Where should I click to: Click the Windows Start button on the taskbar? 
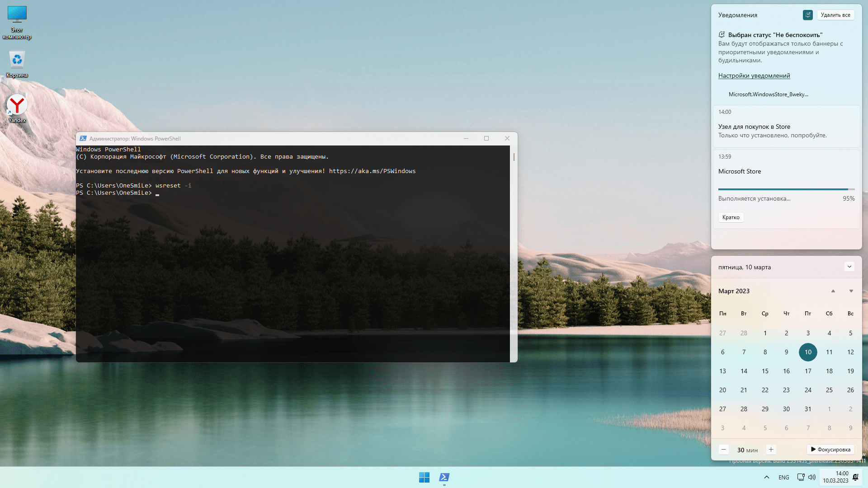point(424,477)
